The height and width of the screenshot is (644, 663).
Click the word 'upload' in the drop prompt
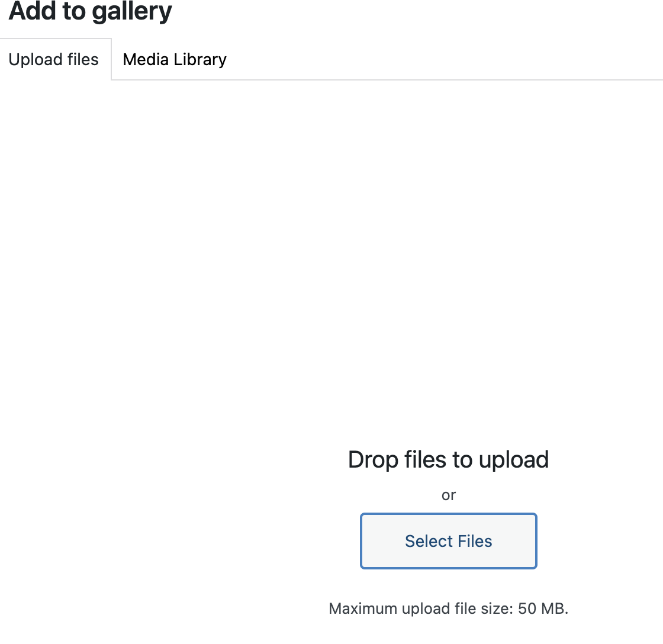(x=514, y=460)
